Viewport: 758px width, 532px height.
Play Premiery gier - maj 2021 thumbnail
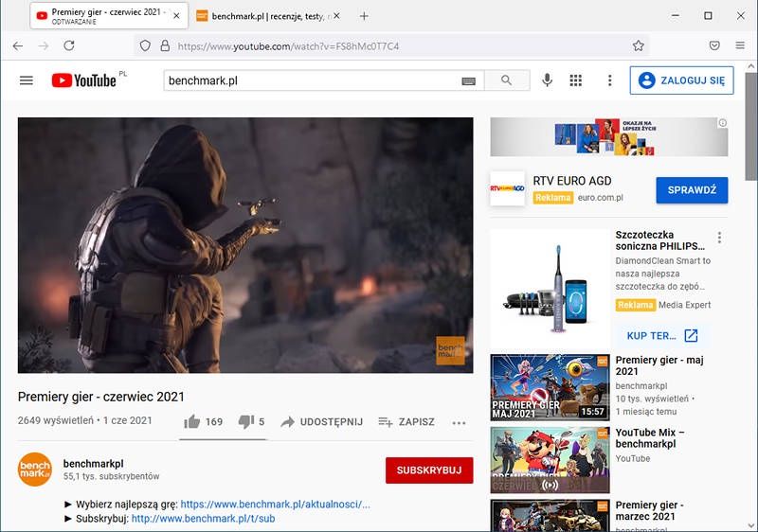550,387
